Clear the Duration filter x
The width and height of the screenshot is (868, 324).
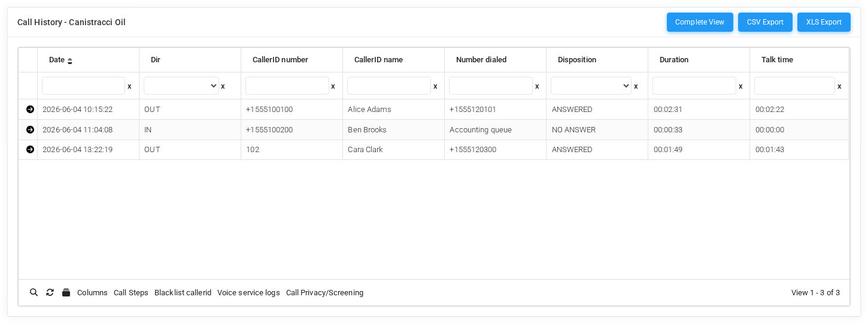pyautogui.click(x=740, y=86)
